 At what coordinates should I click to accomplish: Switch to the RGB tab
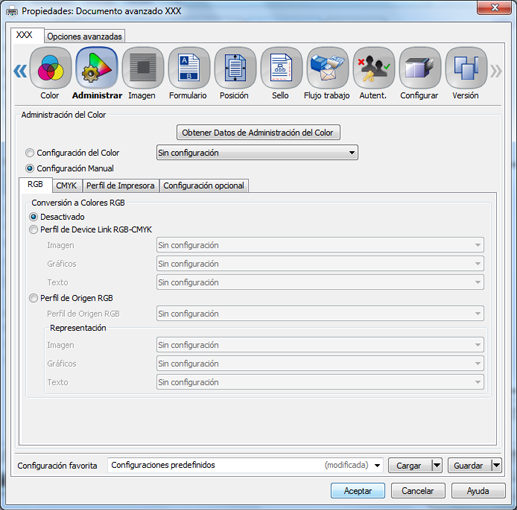(35, 185)
